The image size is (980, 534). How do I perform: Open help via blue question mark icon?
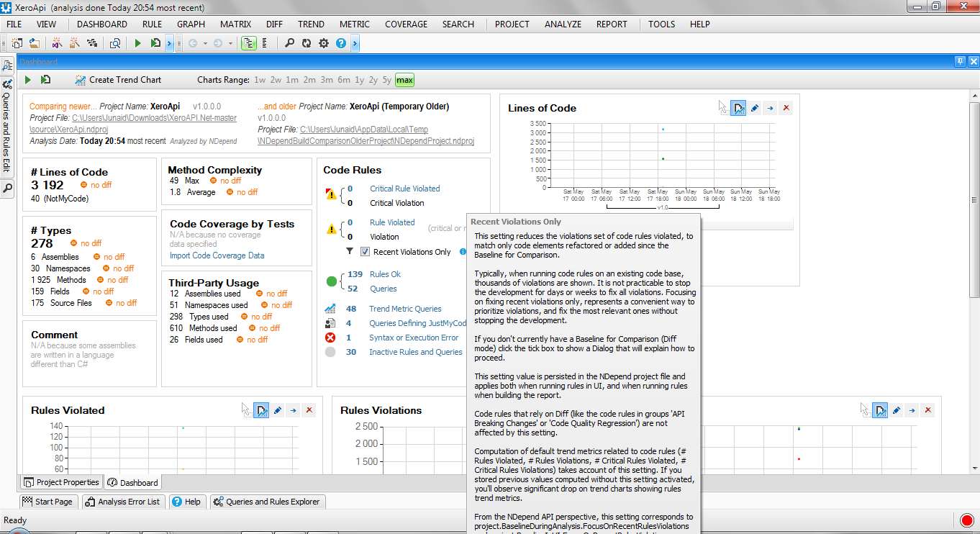click(341, 43)
